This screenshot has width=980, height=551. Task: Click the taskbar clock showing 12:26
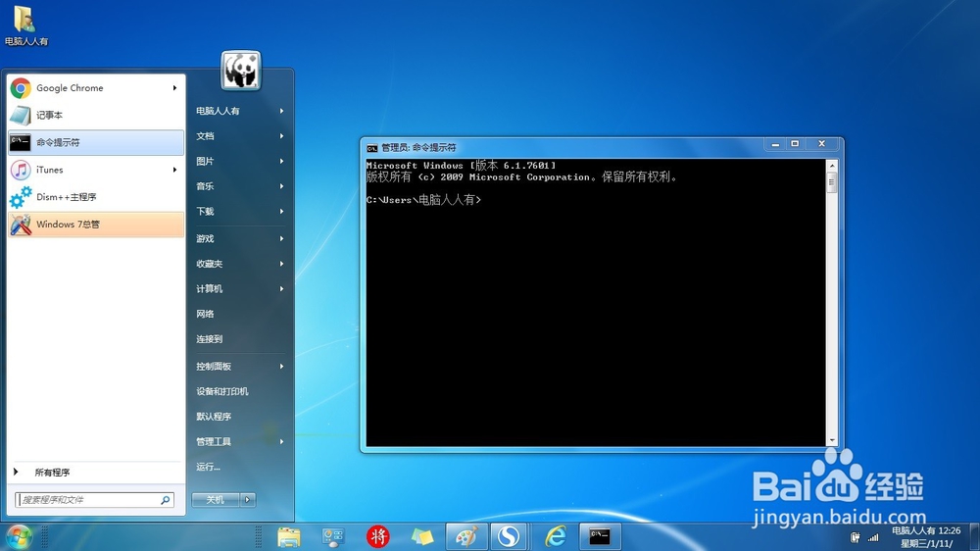[x=926, y=537]
